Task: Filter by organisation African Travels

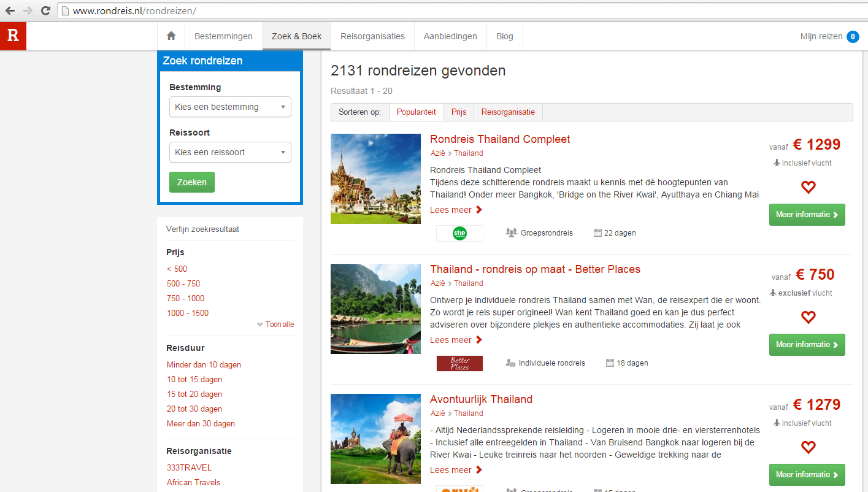Action: (x=194, y=482)
